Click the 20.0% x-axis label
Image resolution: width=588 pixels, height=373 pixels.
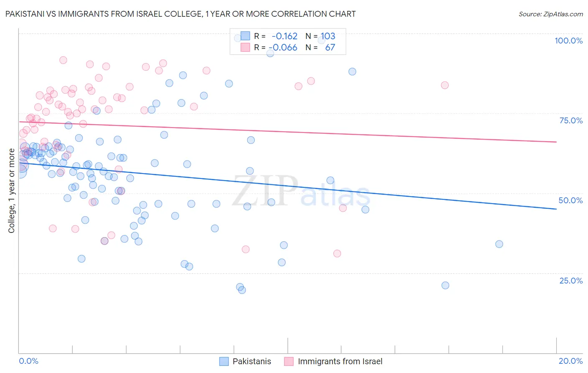[x=570, y=361]
